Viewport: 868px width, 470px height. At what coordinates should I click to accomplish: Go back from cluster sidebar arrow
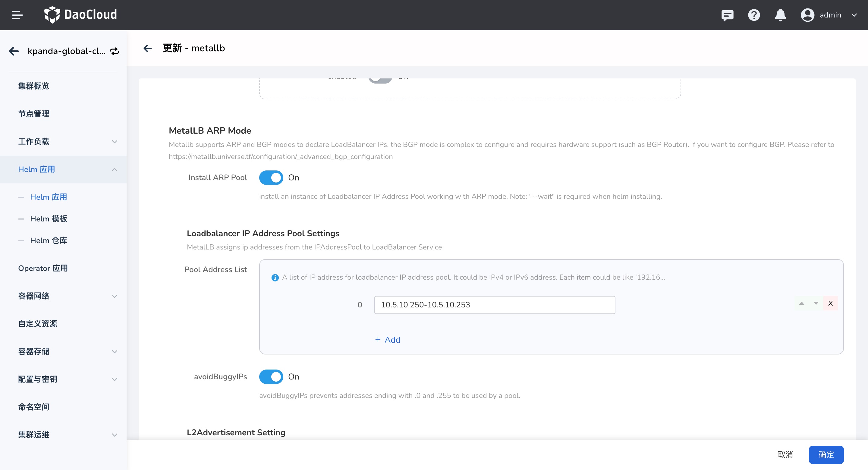(x=14, y=51)
